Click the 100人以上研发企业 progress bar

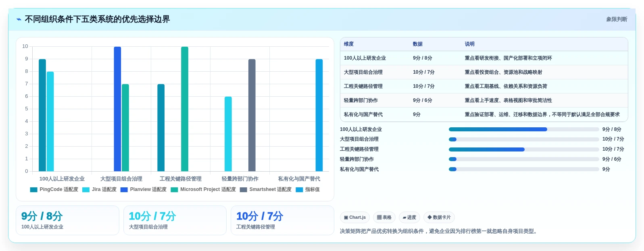pyautogui.click(x=524, y=129)
